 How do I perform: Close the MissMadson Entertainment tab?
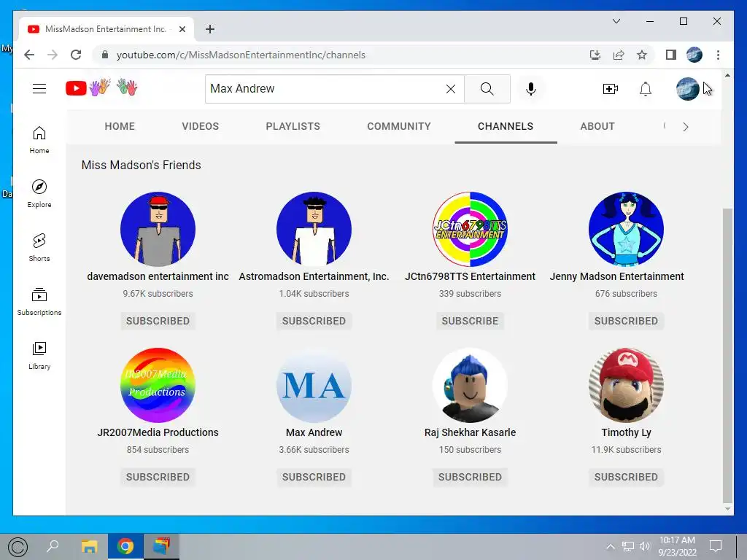[182, 29]
